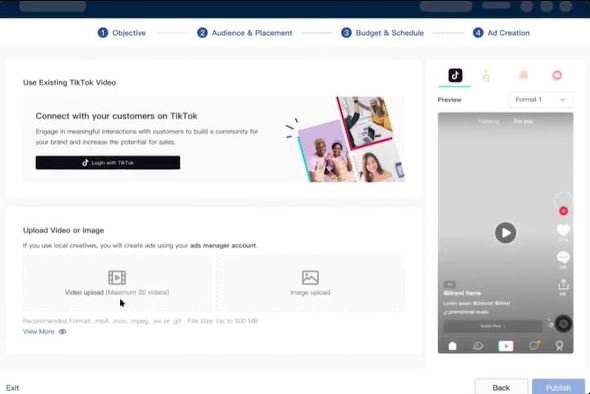The image size is (590, 394).
Task: Click the Back button
Action: pos(501,387)
